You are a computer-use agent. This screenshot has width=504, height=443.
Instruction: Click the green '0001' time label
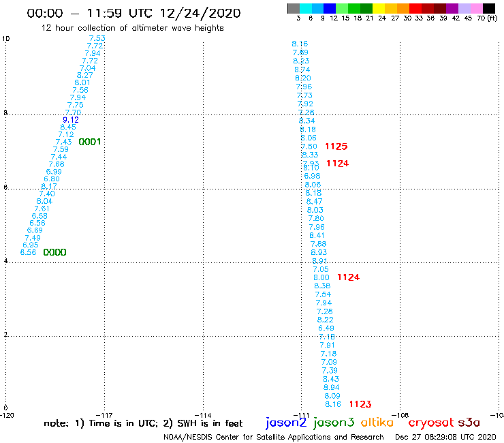(x=90, y=142)
